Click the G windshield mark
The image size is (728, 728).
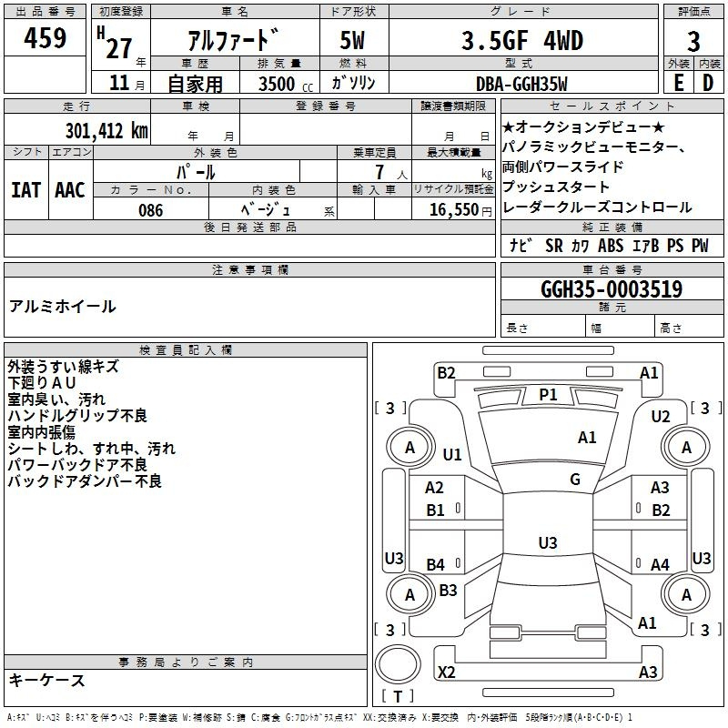575,479
